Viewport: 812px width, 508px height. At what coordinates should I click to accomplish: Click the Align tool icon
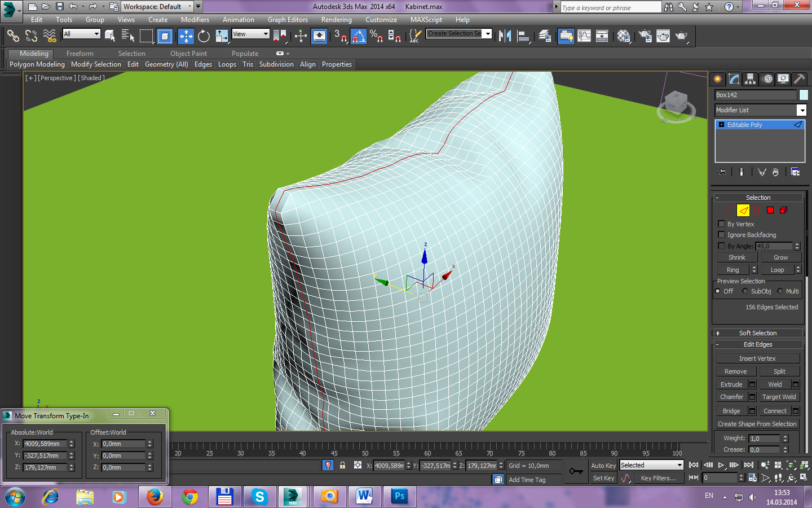pyautogui.click(x=524, y=36)
